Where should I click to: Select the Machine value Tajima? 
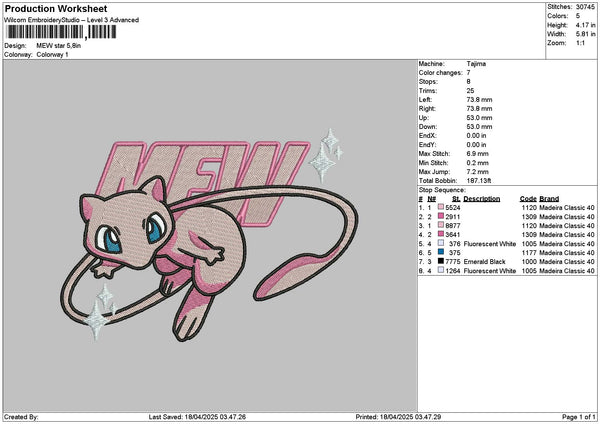(476, 64)
